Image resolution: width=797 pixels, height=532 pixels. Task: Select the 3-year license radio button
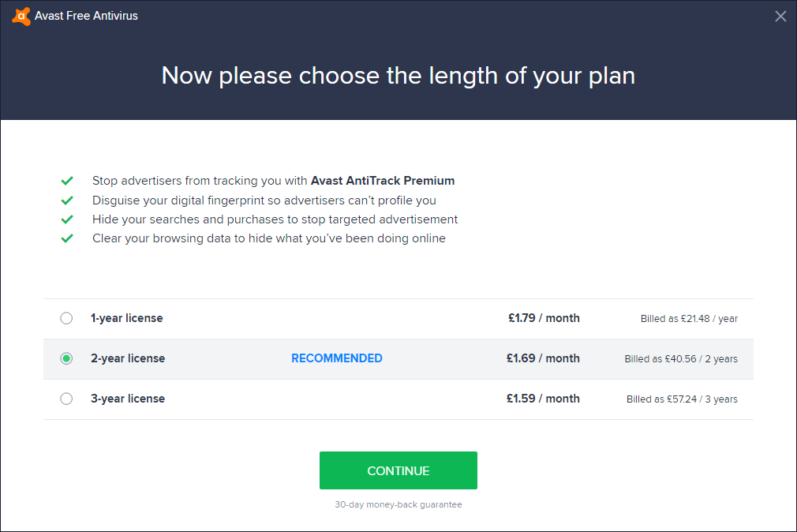[x=66, y=399]
